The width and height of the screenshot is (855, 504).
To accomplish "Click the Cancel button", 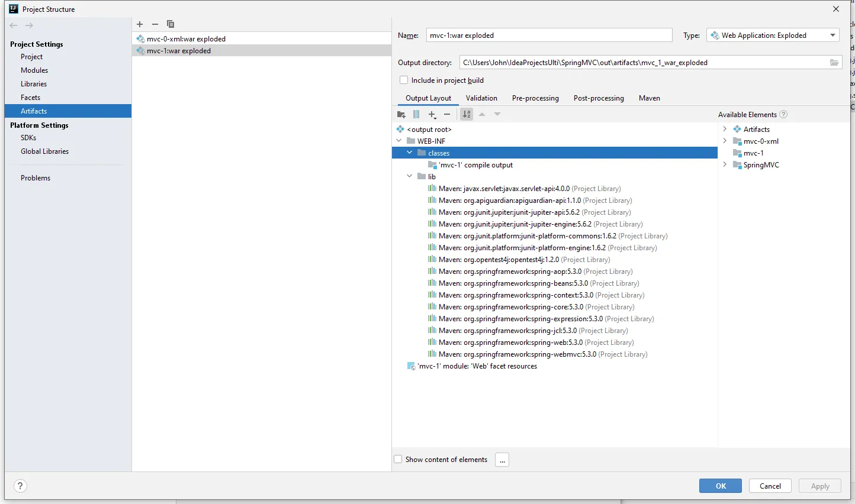I will (770, 486).
